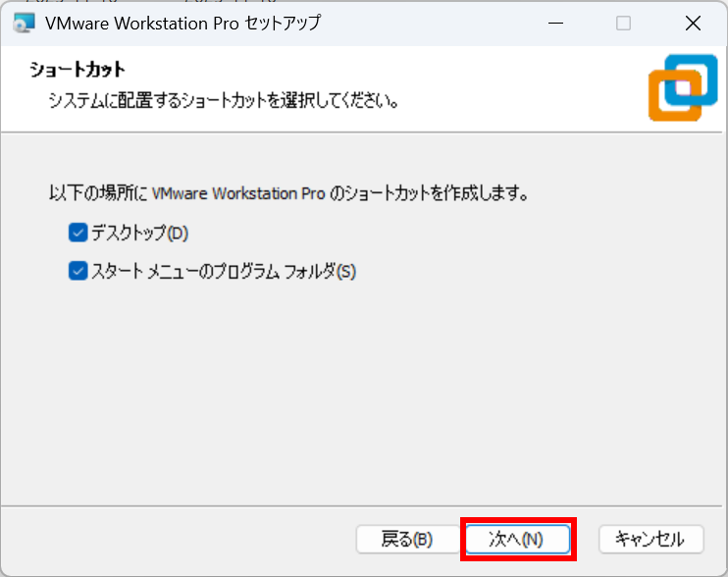Click the VMware Workstation Pro text in description
The width and height of the screenshot is (728, 577).
(238, 193)
